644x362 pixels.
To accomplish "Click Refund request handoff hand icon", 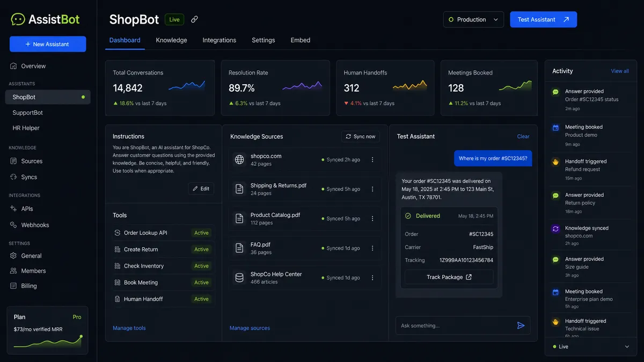I will coord(556,162).
